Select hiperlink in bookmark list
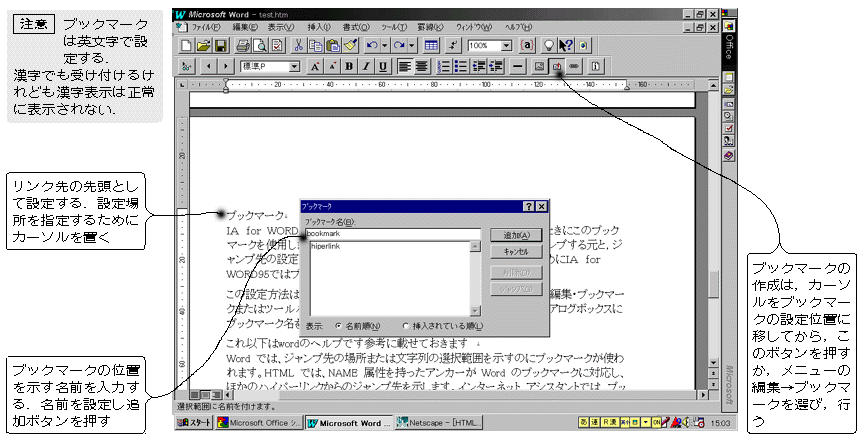The width and height of the screenshot is (865, 441). click(x=326, y=246)
